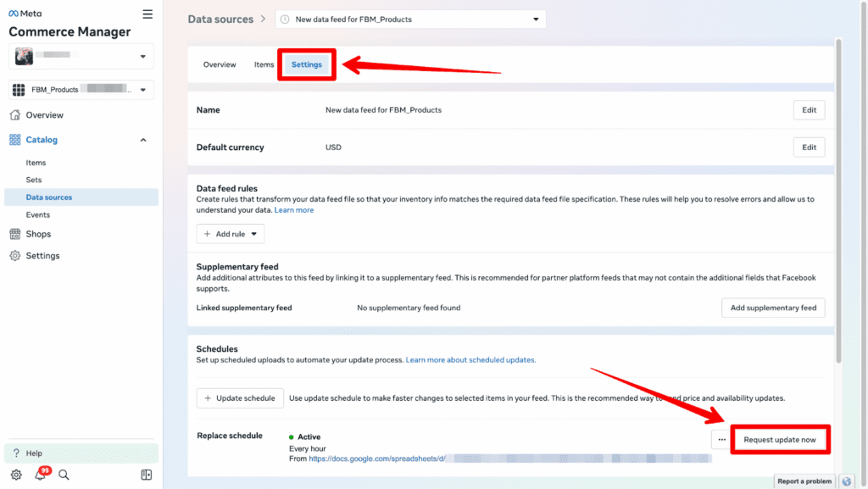The width and height of the screenshot is (868, 489).
Task: Open the replace schedule more options menu
Action: tap(721, 440)
